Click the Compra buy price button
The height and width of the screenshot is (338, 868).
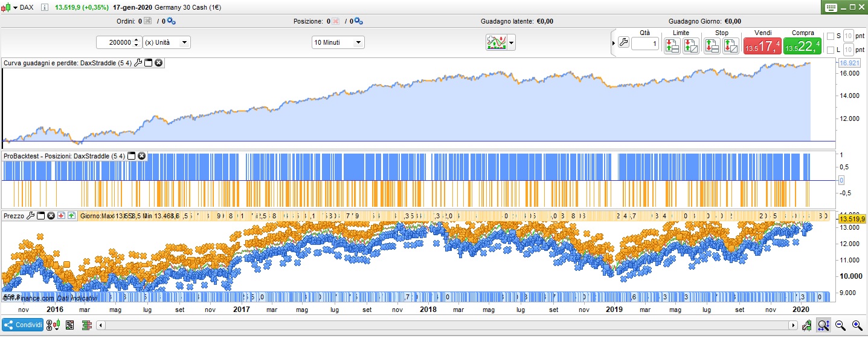pyautogui.click(x=802, y=46)
